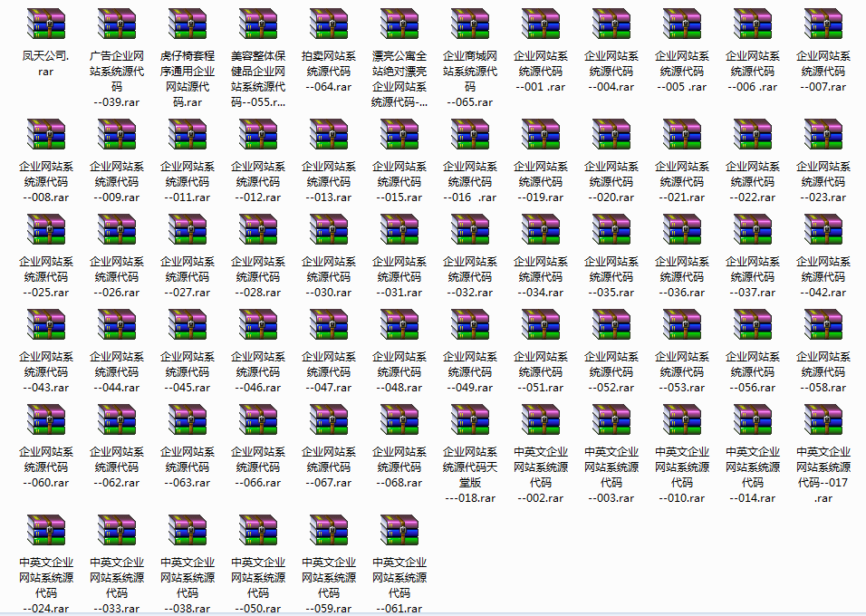Select the archive icon for --020.rar

pyautogui.click(x=612, y=134)
